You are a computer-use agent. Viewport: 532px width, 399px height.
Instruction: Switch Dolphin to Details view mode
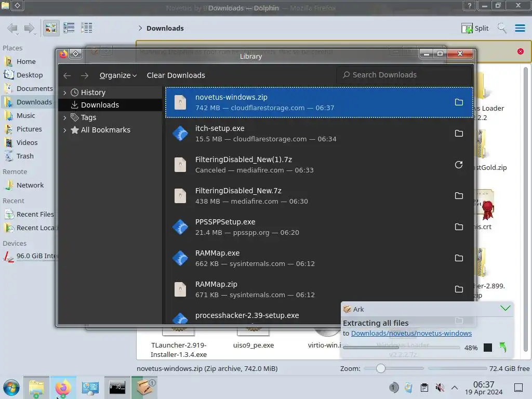pos(87,28)
